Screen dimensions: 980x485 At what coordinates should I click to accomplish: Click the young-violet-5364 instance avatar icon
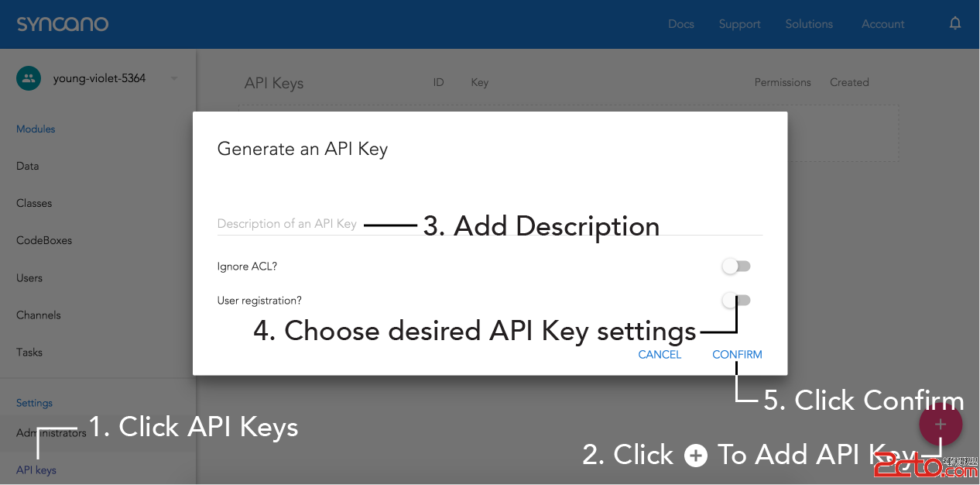tap(29, 78)
